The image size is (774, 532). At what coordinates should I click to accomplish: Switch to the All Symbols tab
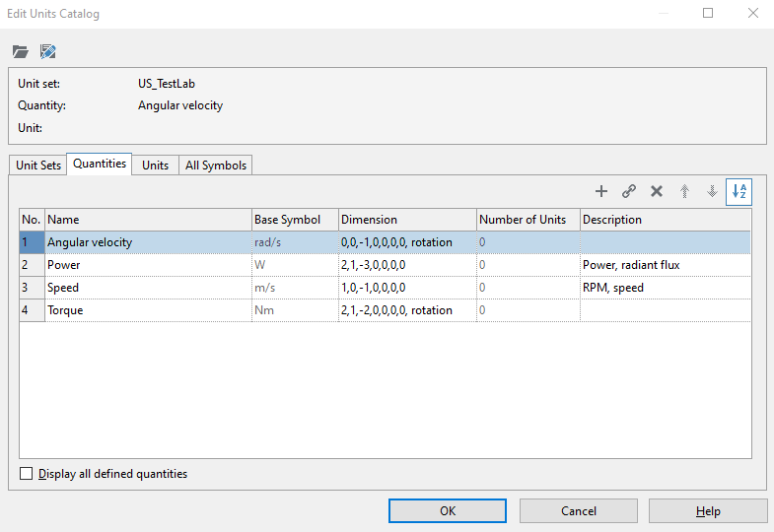coord(216,166)
